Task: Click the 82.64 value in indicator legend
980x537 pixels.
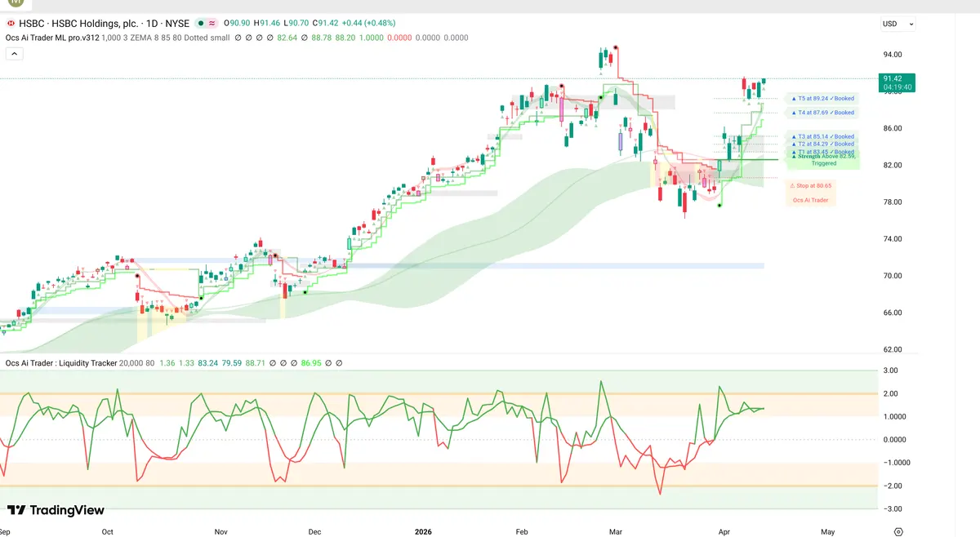Action: (x=287, y=38)
